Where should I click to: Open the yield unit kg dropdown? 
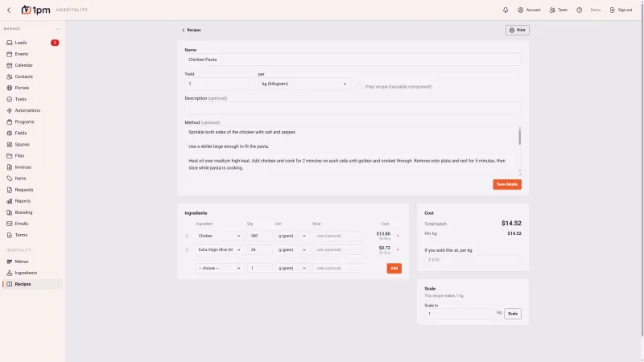tap(304, 84)
